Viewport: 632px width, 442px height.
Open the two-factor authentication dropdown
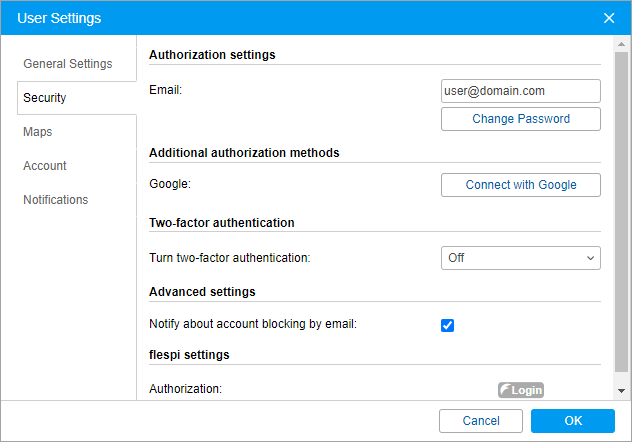[520, 258]
